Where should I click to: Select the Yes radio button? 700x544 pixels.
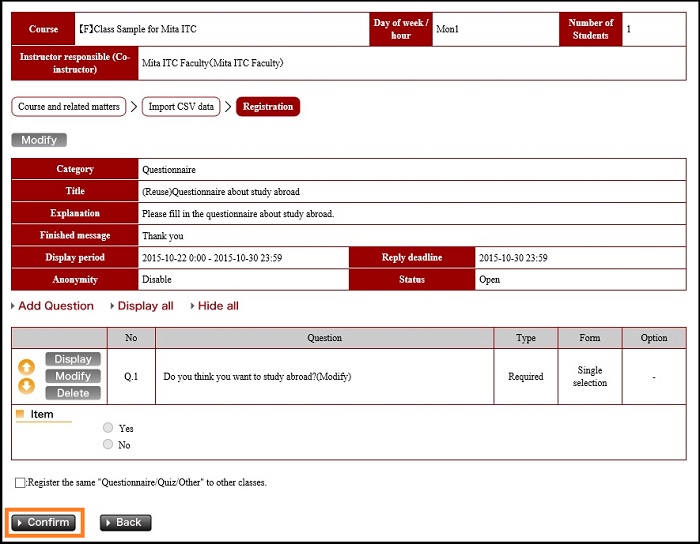(x=108, y=428)
